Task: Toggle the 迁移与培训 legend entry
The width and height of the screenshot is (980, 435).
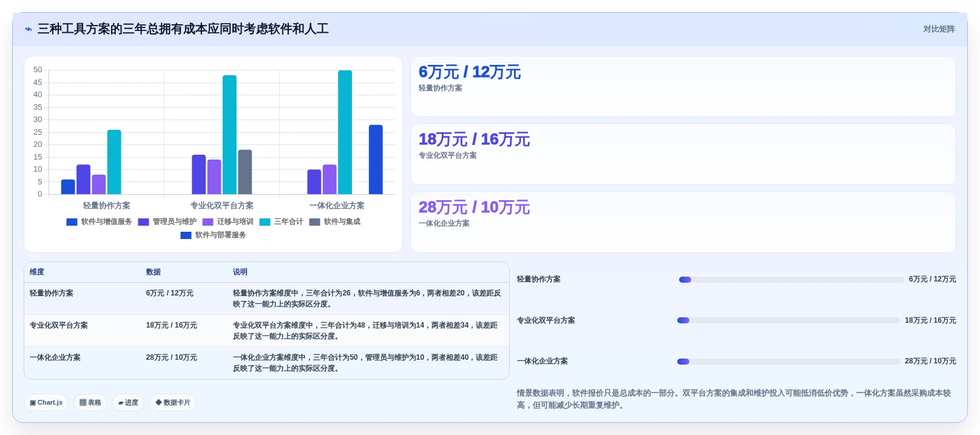Action: (228, 222)
